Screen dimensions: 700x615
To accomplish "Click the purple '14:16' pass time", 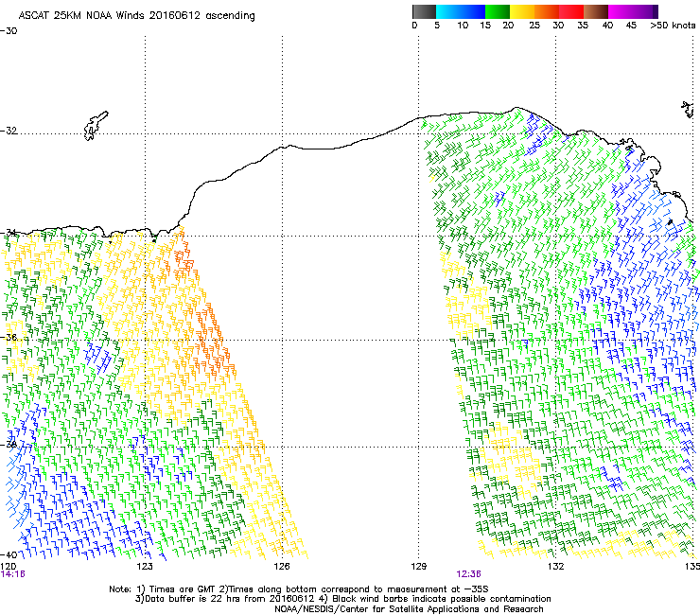I will pos(13,574).
